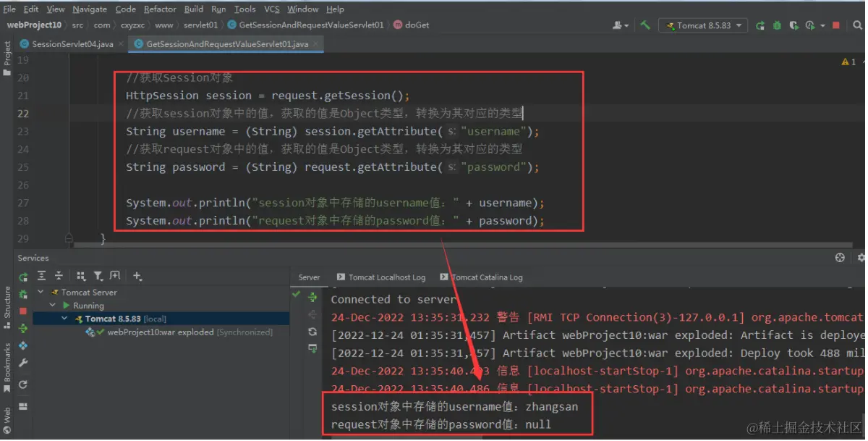
Task: Rerun the server in Services sidebar
Action: (x=23, y=277)
